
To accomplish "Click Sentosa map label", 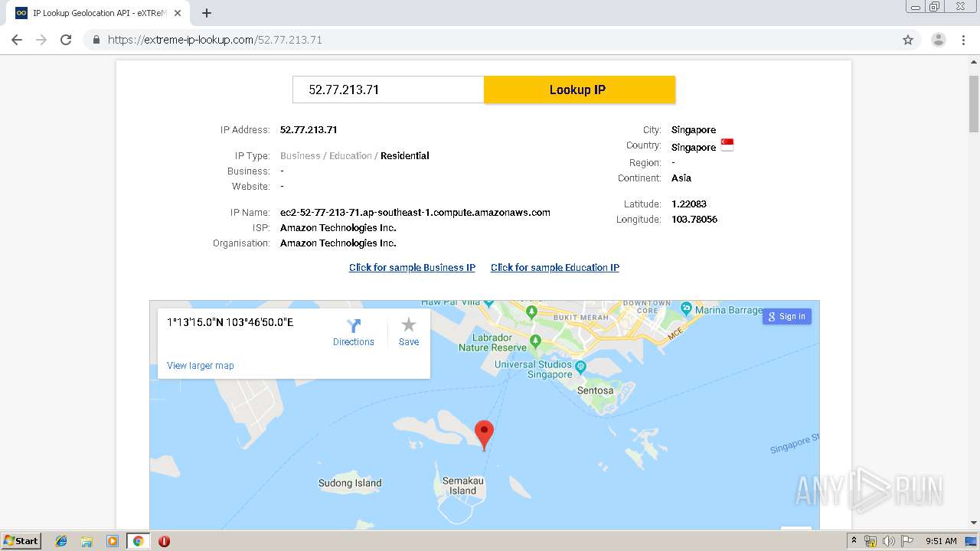I will [595, 390].
